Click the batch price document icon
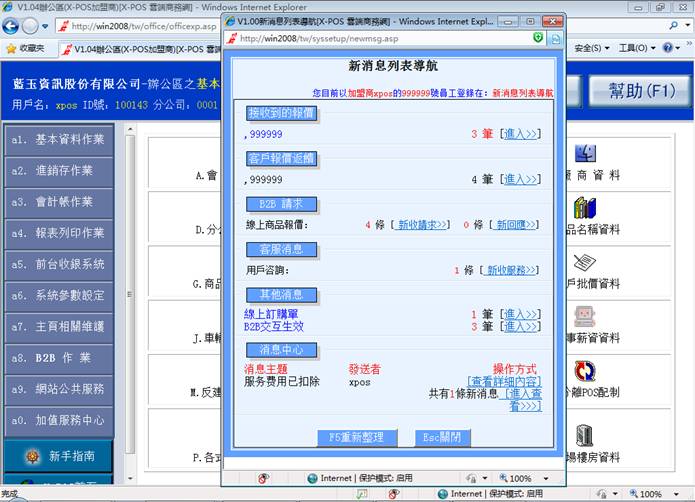The image size is (695, 502). [x=585, y=263]
